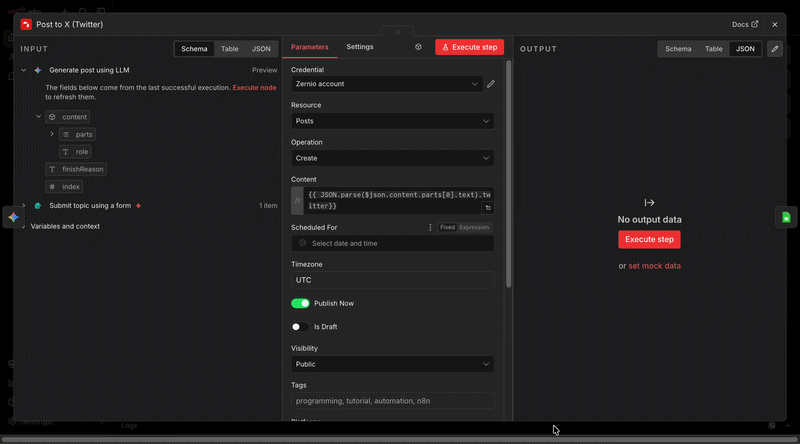Click the bottom horizontal scrollbar
800x444 pixels.
click(399, 439)
